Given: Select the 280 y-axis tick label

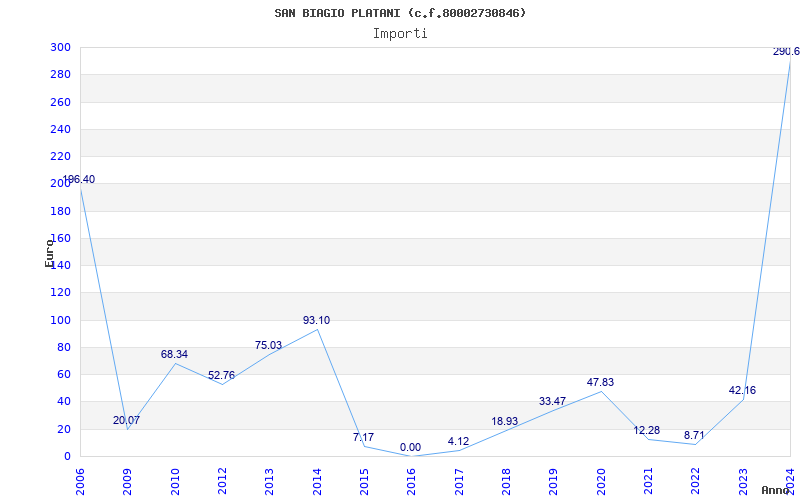Looking at the screenshot, I should [x=60, y=74].
